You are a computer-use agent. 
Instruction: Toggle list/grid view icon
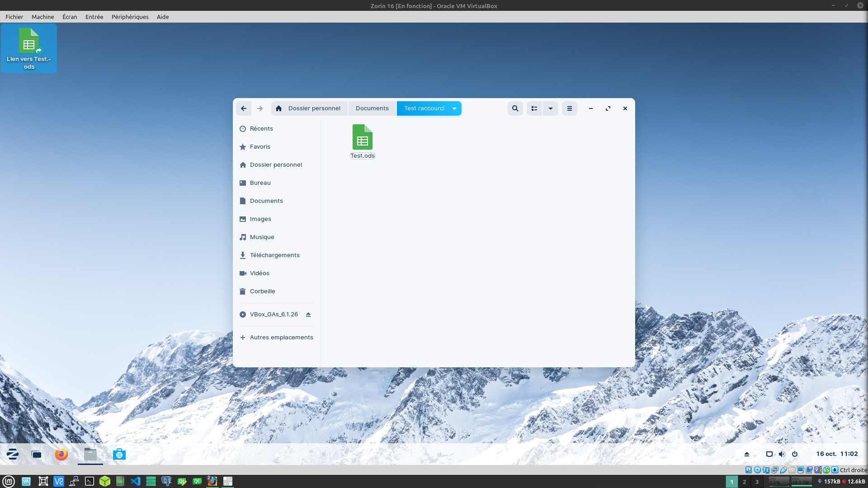tap(534, 108)
